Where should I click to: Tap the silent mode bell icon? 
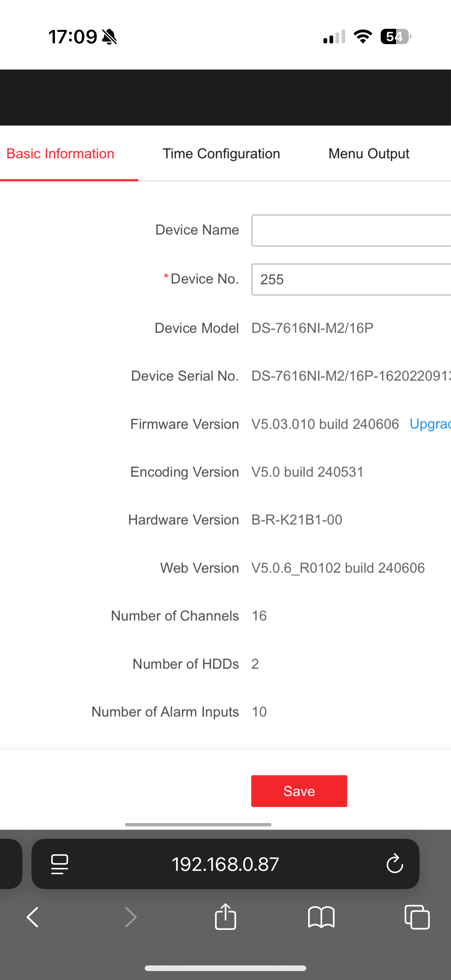click(x=110, y=37)
